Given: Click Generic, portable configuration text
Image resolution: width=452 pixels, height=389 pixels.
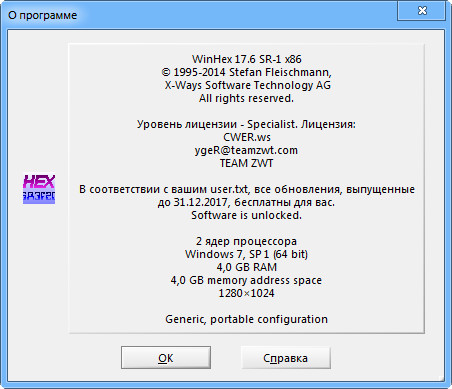Looking at the screenshot, I should coord(246,319).
